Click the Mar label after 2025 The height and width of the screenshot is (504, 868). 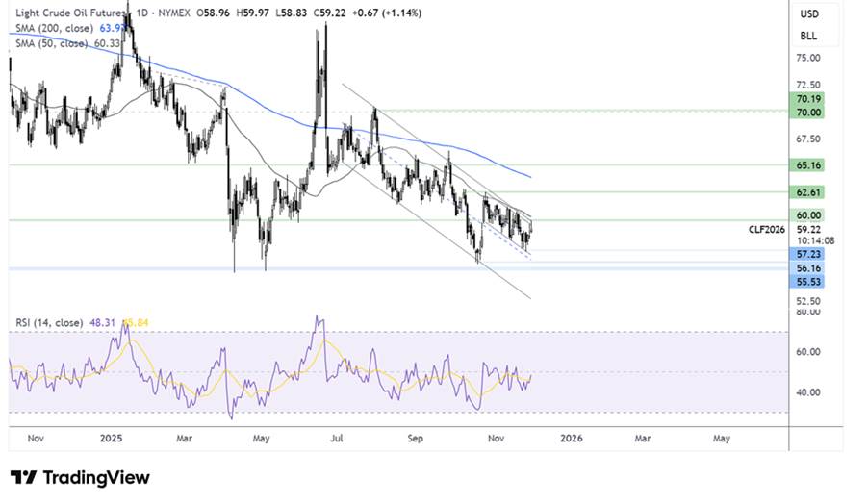(185, 439)
